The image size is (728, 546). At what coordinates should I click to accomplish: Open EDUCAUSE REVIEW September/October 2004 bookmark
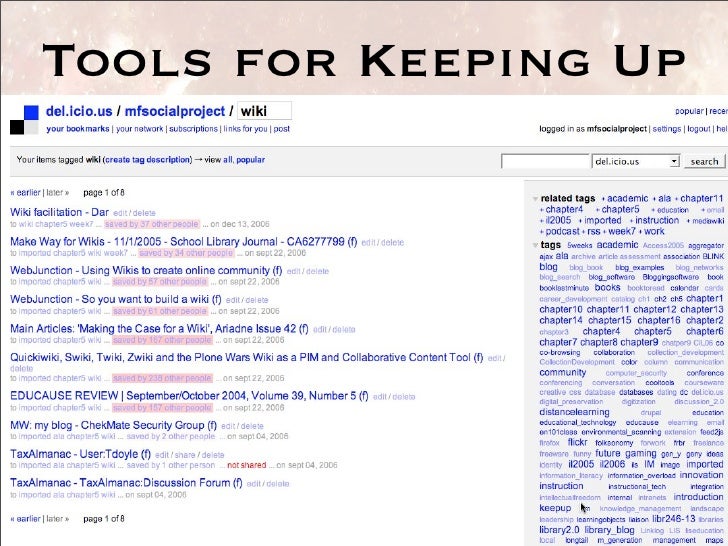(x=189, y=396)
